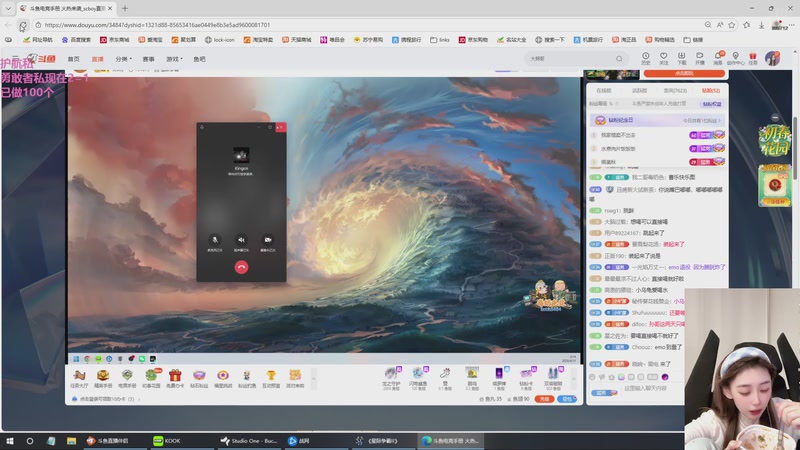Open the 消息 messages icon with badge

point(718,58)
